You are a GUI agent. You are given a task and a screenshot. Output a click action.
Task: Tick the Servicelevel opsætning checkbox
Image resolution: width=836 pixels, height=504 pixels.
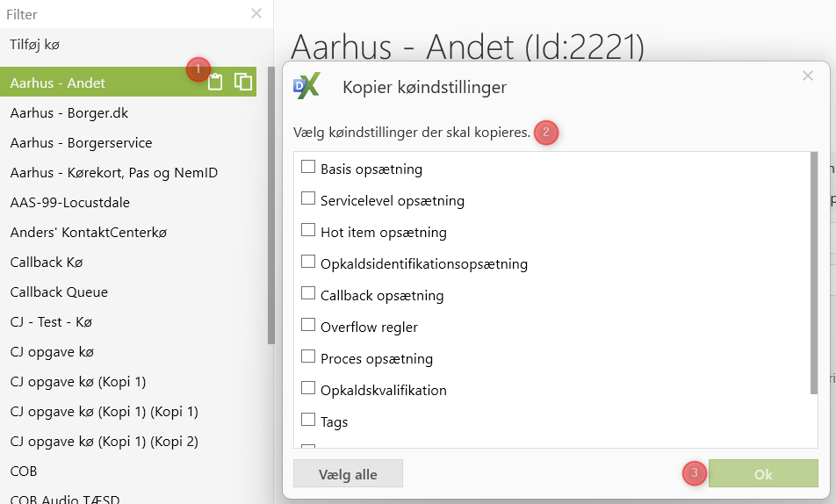[x=308, y=199]
